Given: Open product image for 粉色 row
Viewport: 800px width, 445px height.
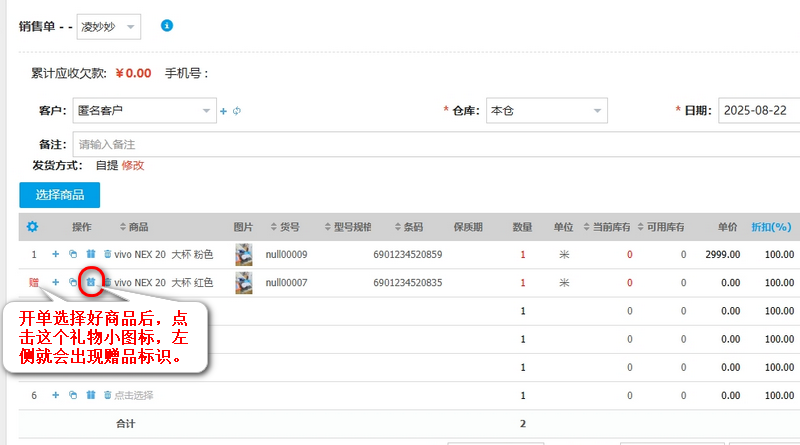Looking at the screenshot, I should click(x=244, y=254).
